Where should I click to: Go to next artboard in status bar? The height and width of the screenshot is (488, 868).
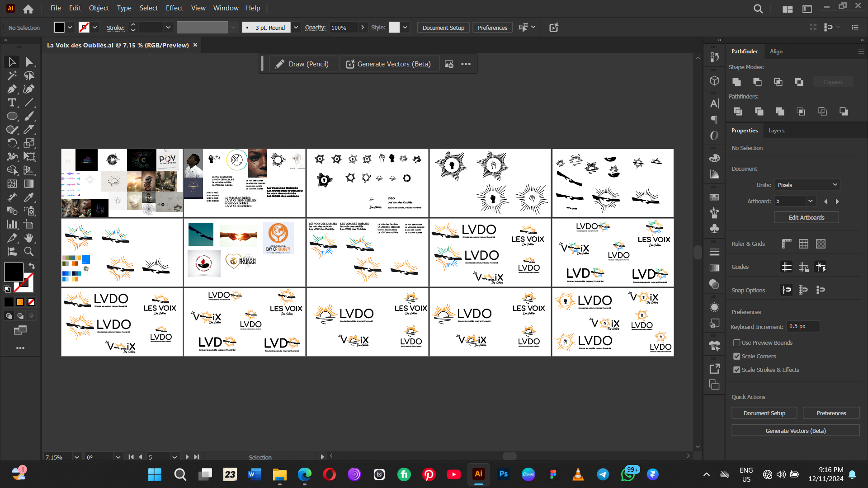(187, 457)
